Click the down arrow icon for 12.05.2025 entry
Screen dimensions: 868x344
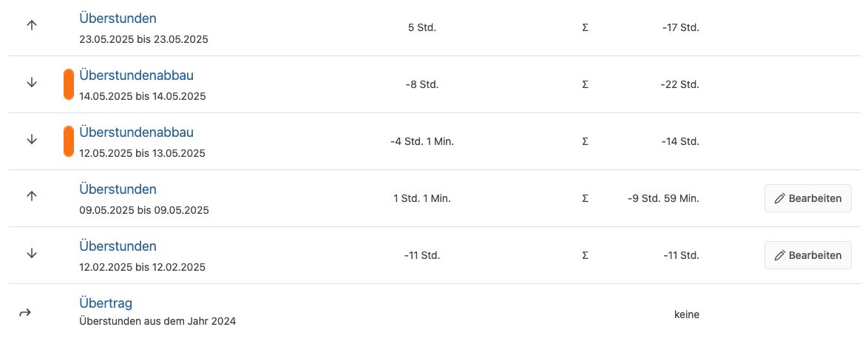pos(32,140)
